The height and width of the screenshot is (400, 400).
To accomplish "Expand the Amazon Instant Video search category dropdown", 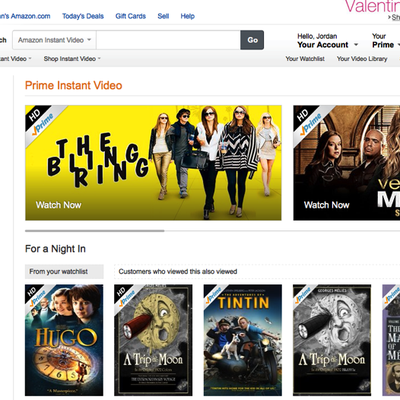I will click(54, 40).
